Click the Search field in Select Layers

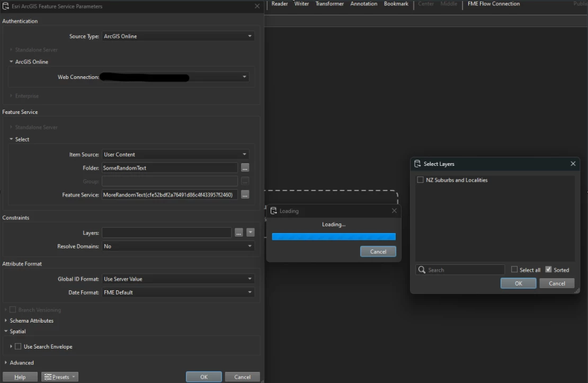(460, 270)
